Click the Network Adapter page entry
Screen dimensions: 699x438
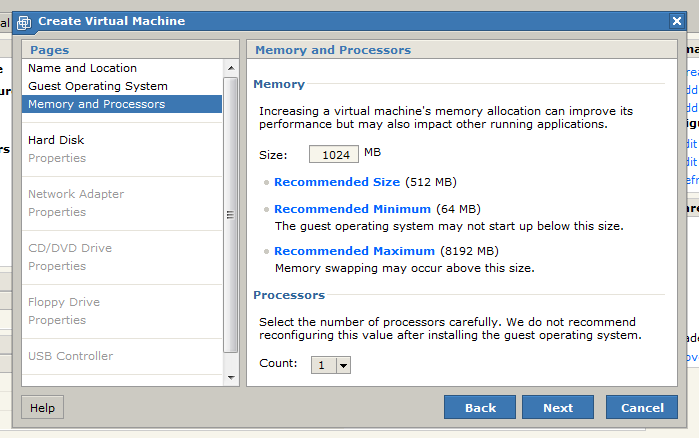76,194
